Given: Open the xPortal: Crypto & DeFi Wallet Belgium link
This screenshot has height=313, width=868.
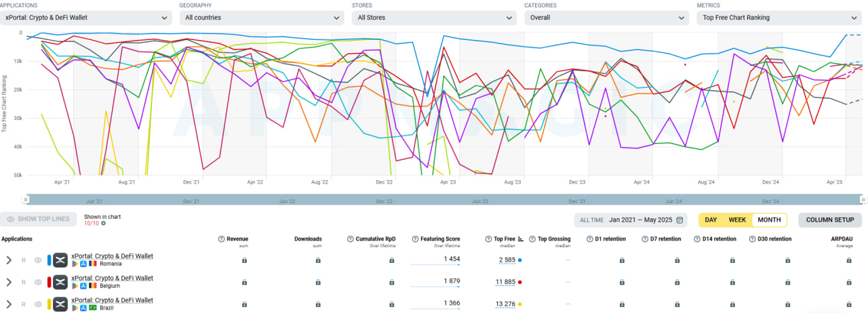Looking at the screenshot, I should click(x=112, y=278).
